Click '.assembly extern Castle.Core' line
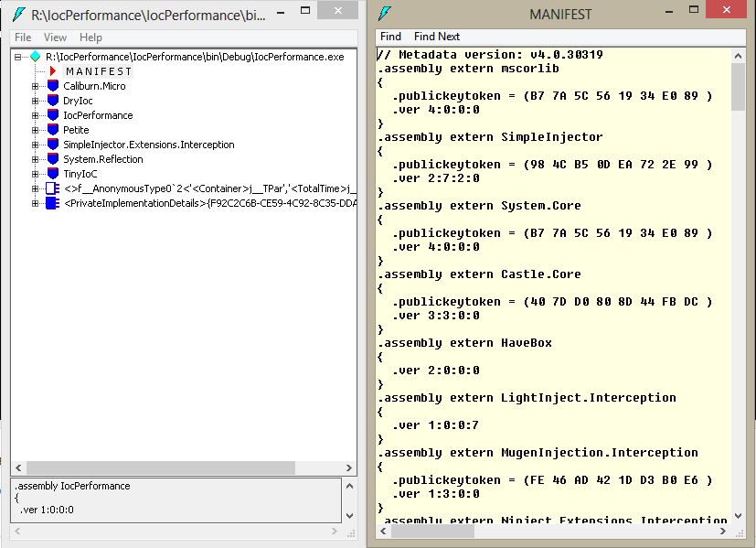 click(x=480, y=274)
